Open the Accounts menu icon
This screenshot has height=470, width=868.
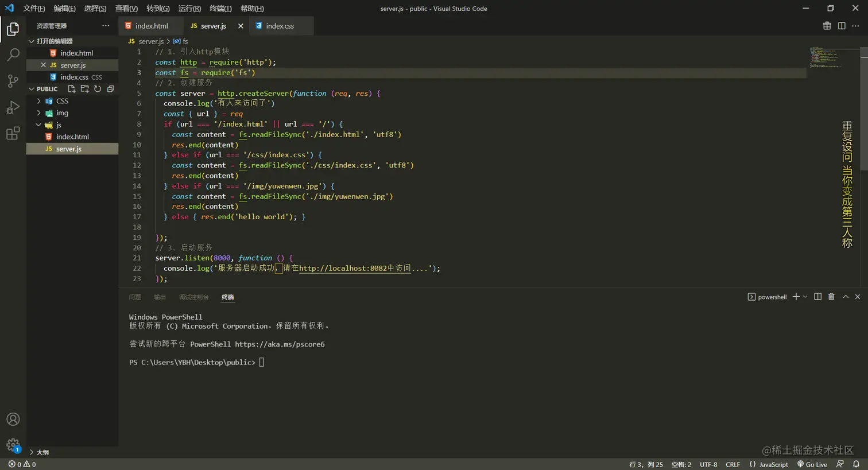click(x=13, y=419)
